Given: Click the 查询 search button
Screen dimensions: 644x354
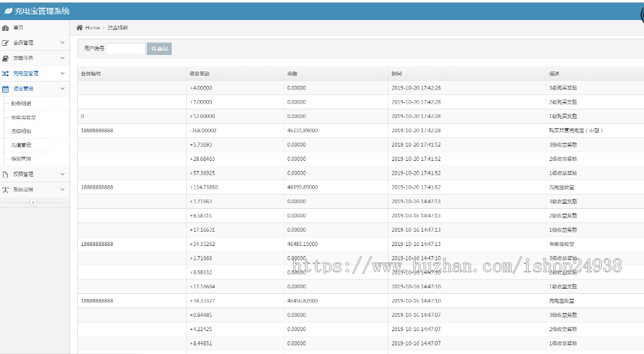Looking at the screenshot, I should point(159,49).
